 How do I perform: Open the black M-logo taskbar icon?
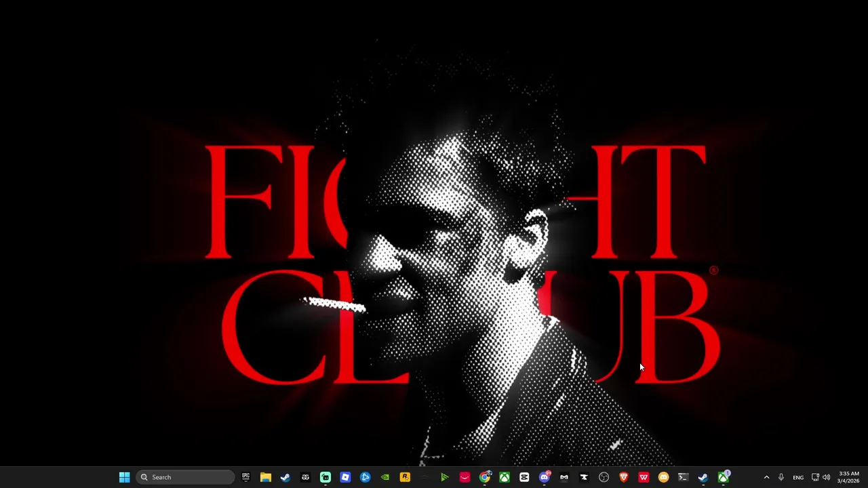tap(564, 477)
